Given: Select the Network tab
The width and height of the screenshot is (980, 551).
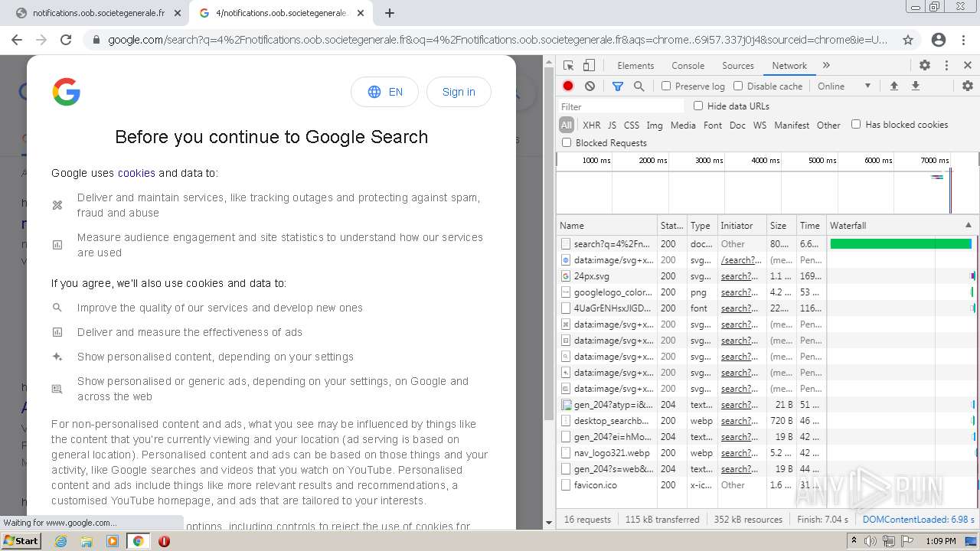Looking at the screenshot, I should pyautogui.click(x=789, y=66).
